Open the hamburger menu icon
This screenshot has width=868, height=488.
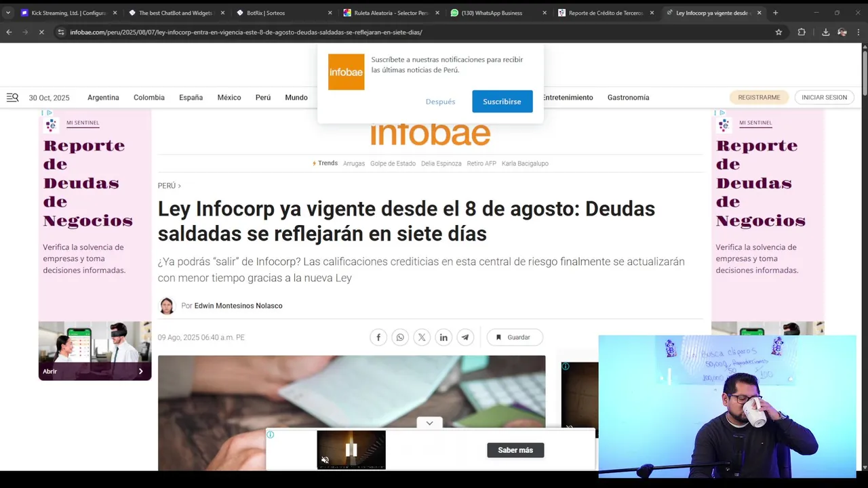click(12, 98)
